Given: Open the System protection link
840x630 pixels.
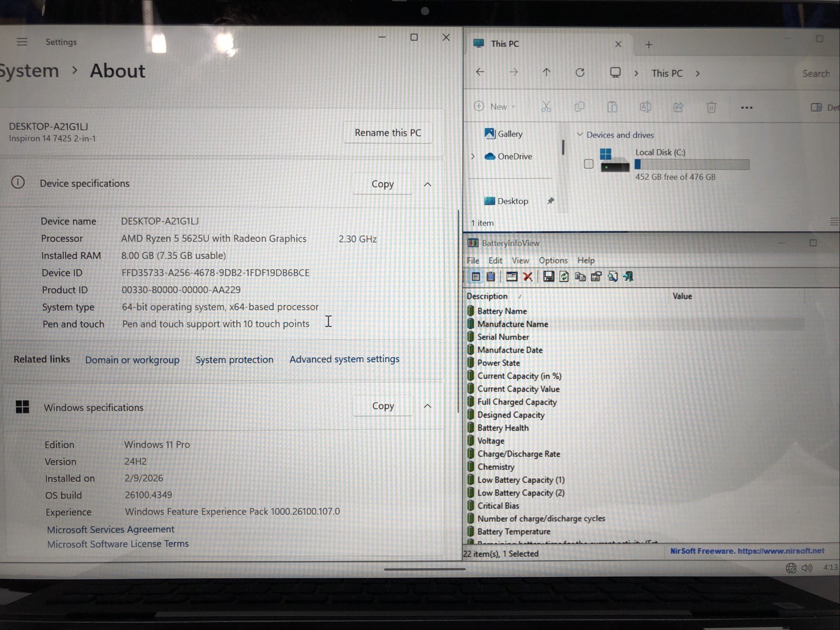Looking at the screenshot, I should (x=234, y=359).
